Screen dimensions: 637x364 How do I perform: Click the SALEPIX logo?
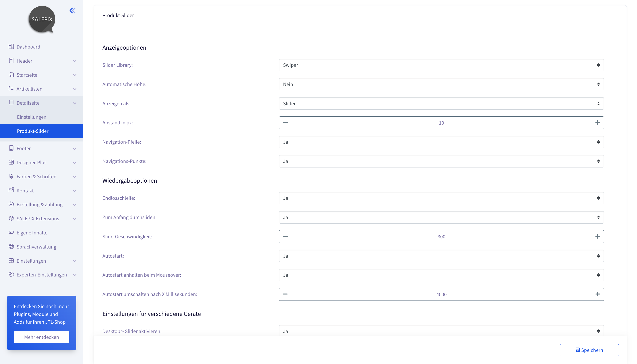(42, 19)
